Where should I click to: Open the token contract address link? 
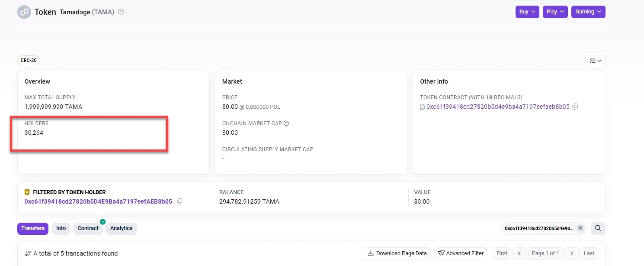point(498,106)
